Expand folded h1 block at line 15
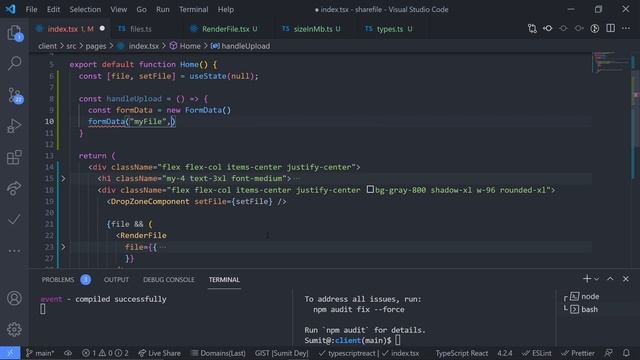 63,178
